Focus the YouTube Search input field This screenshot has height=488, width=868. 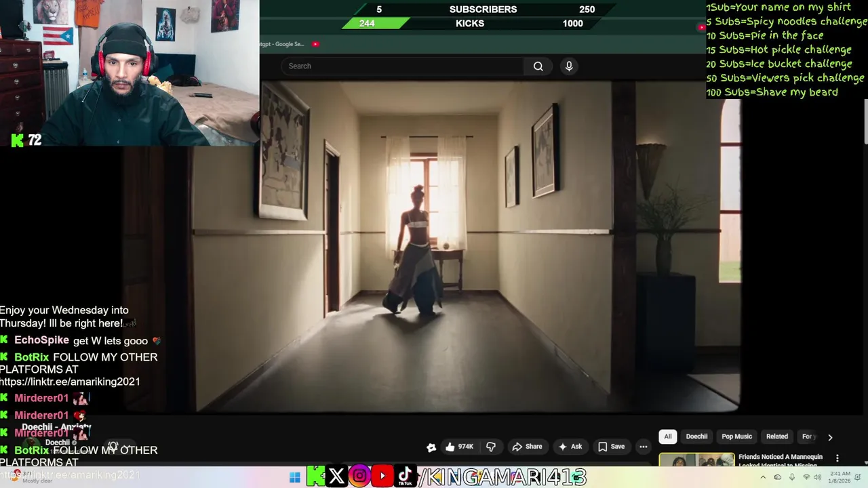[402, 66]
